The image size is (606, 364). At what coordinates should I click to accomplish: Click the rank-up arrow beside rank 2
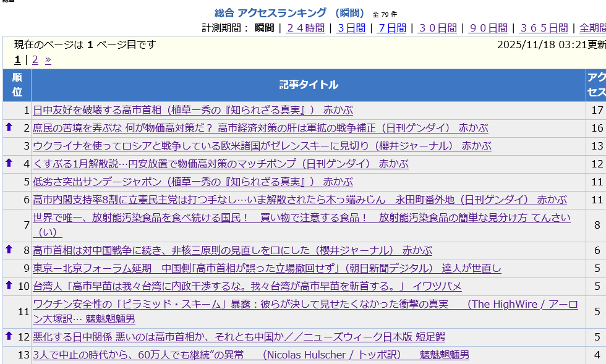click(9, 127)
